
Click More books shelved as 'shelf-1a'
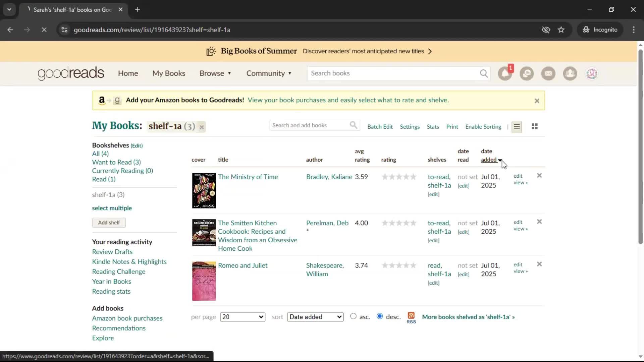click(468, 317)
